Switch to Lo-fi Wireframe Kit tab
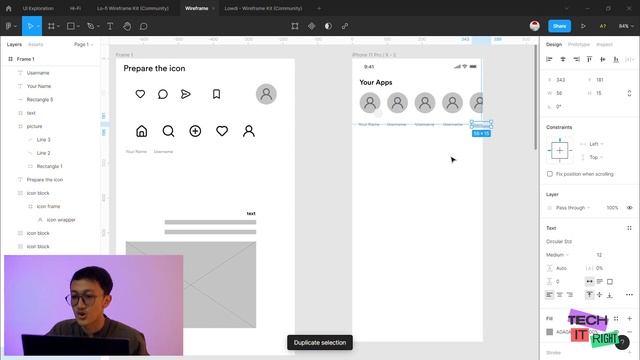 click(x=133, y=8)
